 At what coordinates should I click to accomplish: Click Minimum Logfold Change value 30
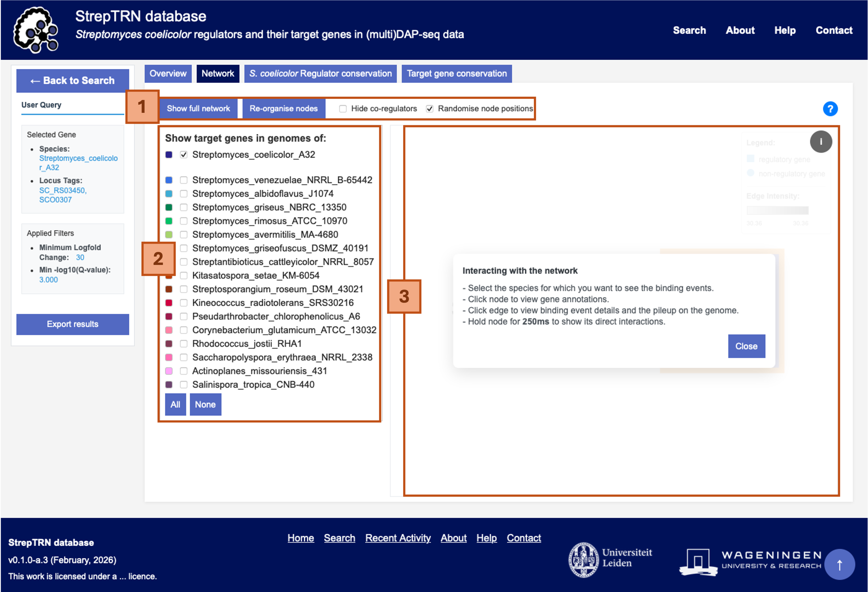(80, 258)
